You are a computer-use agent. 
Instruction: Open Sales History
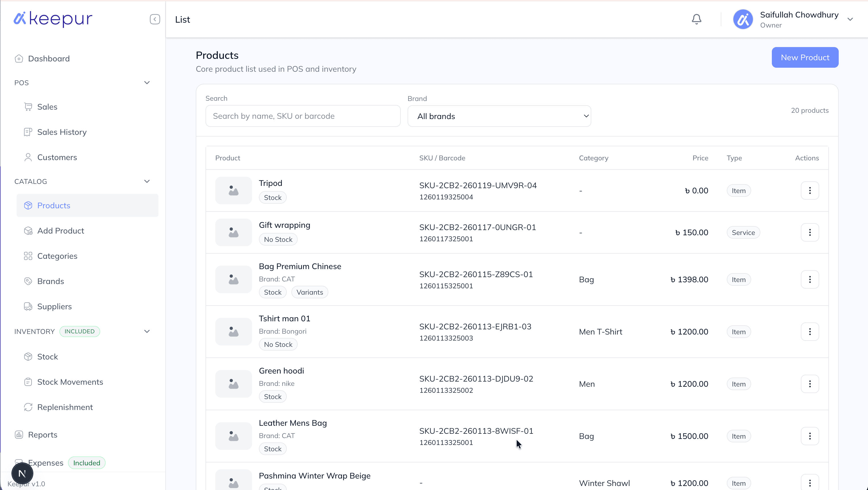click(62, 132)
